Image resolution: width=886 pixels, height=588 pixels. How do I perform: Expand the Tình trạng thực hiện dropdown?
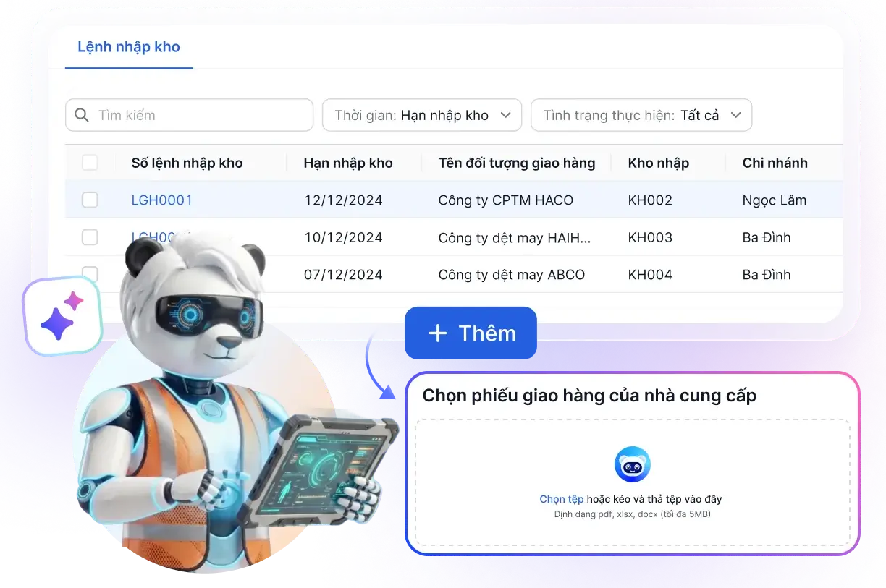[x=641, y=115]
